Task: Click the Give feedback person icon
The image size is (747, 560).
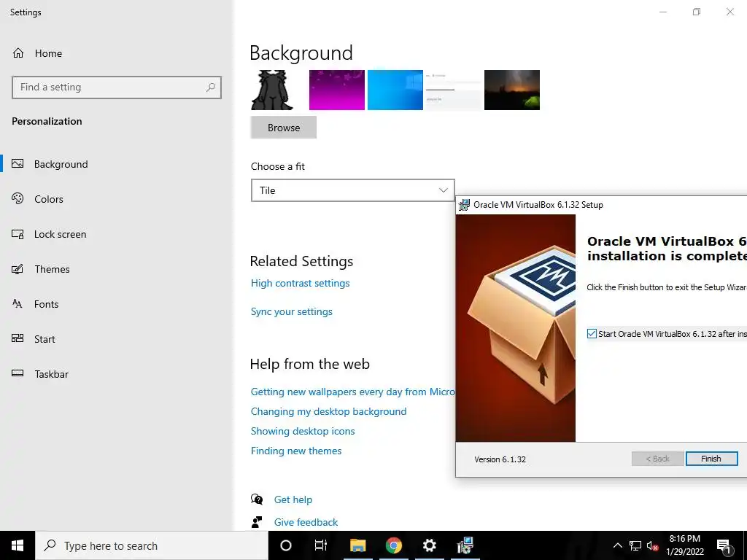Action: pos(257,522)
